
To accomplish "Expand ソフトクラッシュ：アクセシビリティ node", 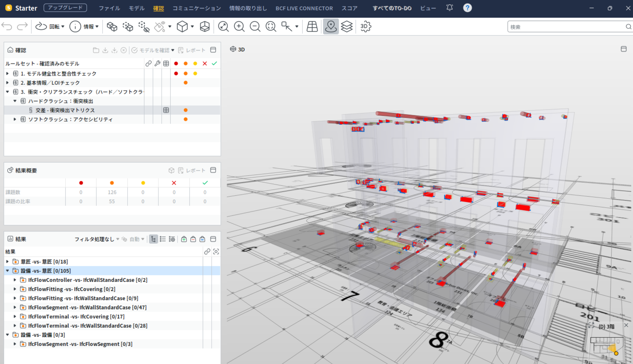I will click(15, 119).
